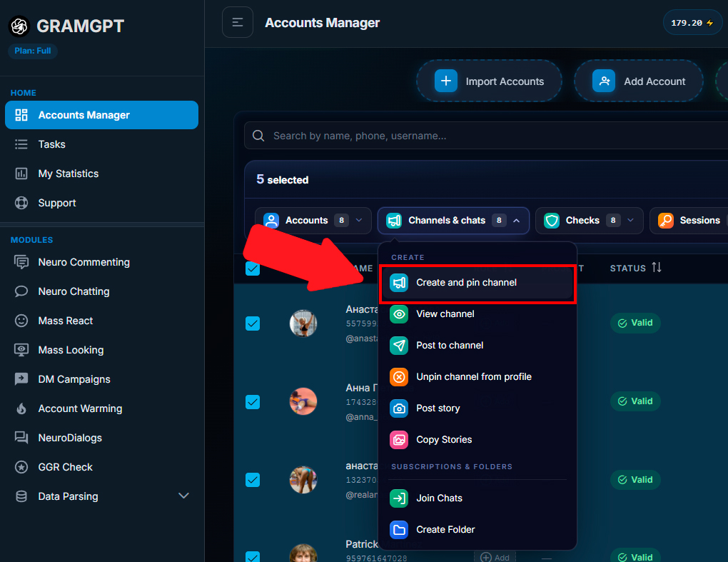Sort by the STATUS column arrows

[x=656, y=268]
